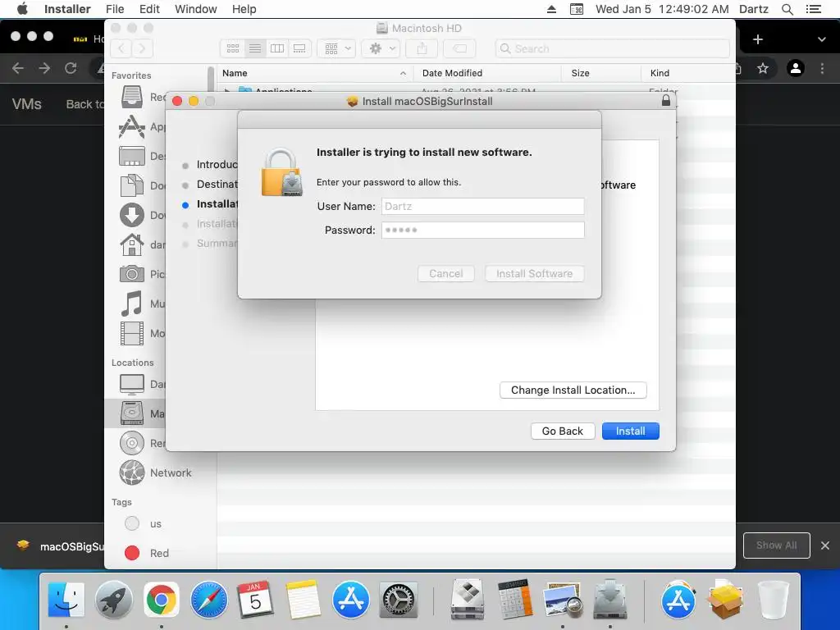This screenshot has height=630, width=840.
Task: Open the Help menu
Action: point(244,9)
